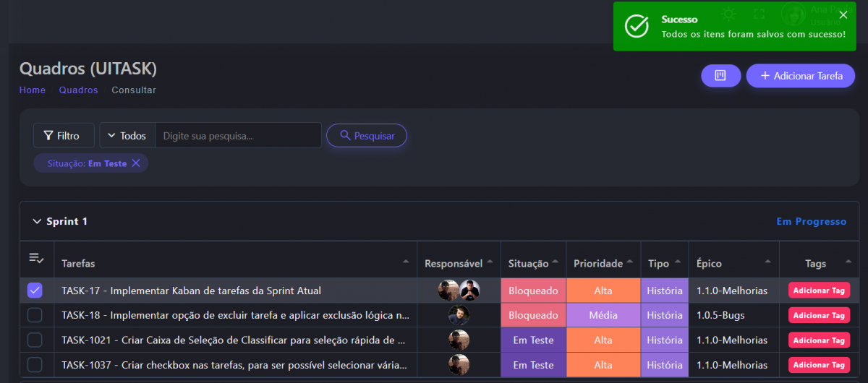The width and height of the screenshot is (868, 383).
Task: Collapse the Sprint 1 section
Action: click(x=37, y=221)
